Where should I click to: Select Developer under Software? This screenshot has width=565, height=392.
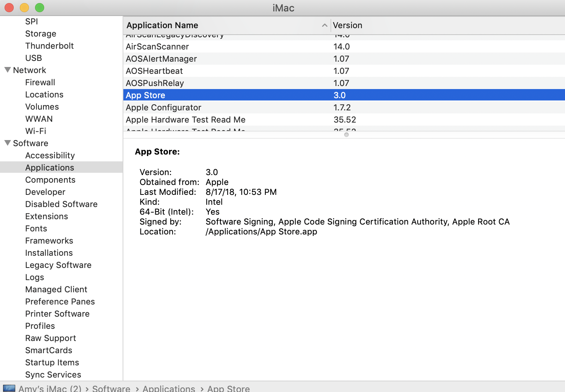point(45,192)
